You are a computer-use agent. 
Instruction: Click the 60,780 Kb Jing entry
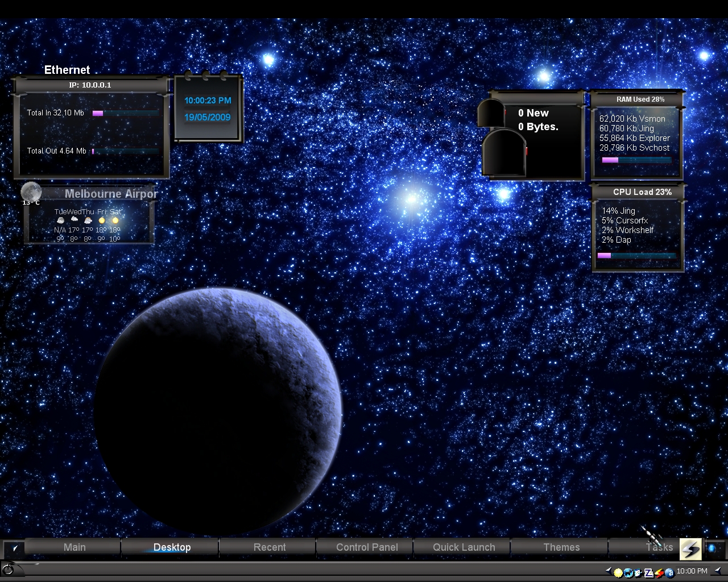tap(627, 128)
